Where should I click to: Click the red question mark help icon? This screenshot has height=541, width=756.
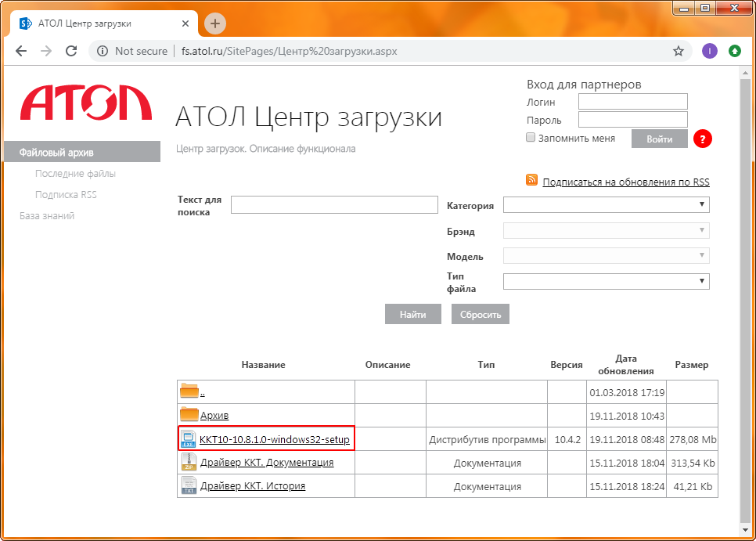[703, 139]
